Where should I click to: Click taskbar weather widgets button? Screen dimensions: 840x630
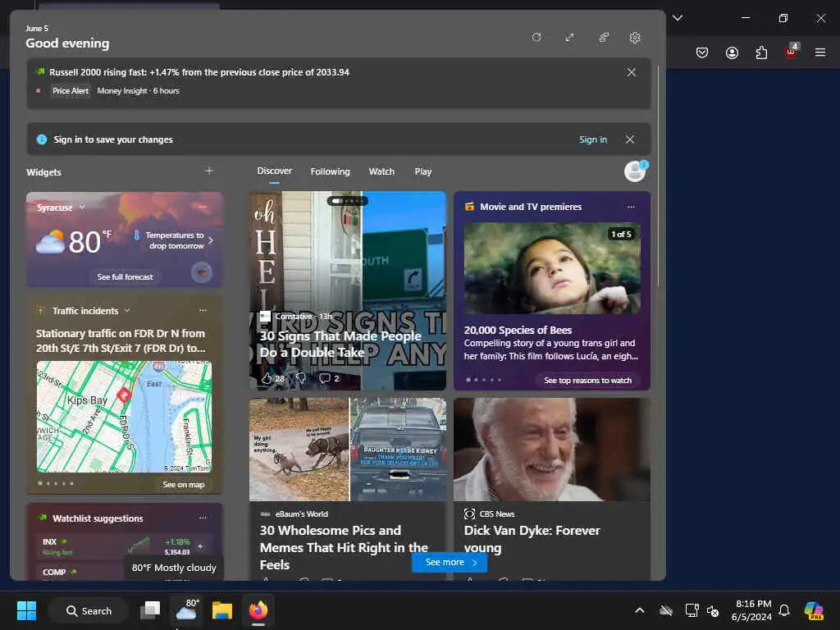186,610
